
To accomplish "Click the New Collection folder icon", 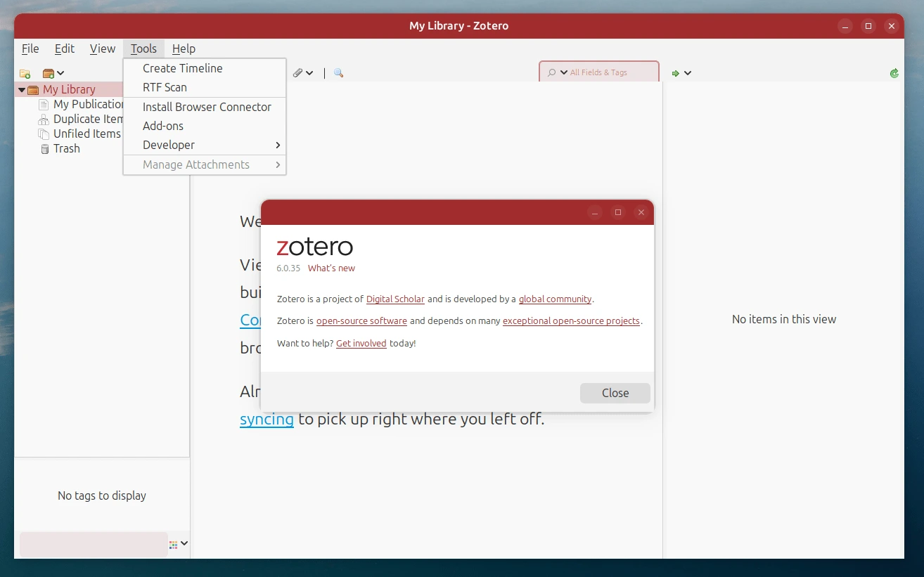I will click(x=25, y=73).
